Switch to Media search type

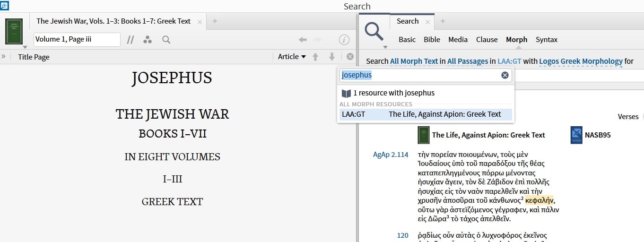click(458, 40)
